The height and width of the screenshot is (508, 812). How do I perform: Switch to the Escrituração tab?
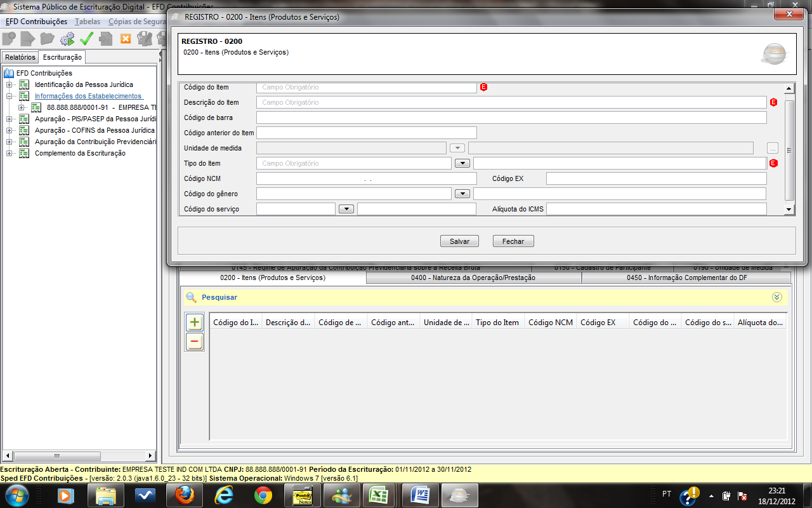point(62,57)
